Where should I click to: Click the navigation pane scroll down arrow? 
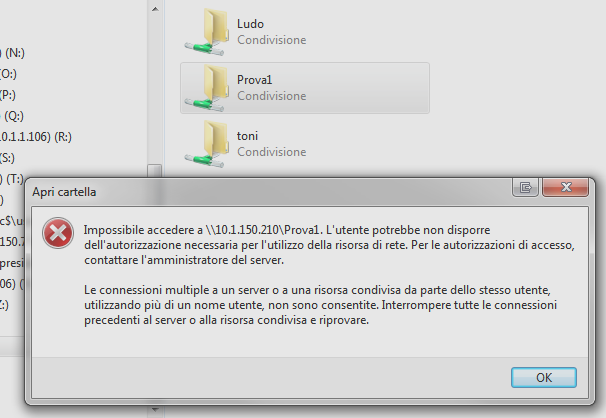[155, 410]
